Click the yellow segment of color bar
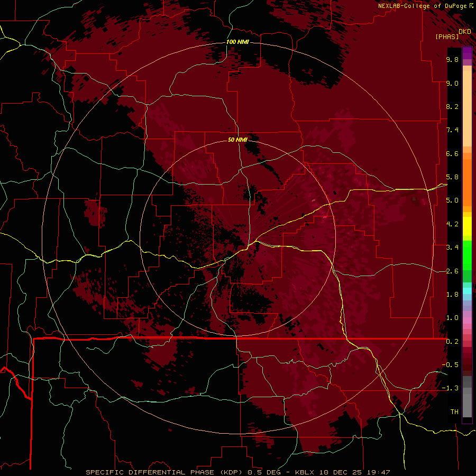Screen dimensions: 476x476 [x=467, y=226]
